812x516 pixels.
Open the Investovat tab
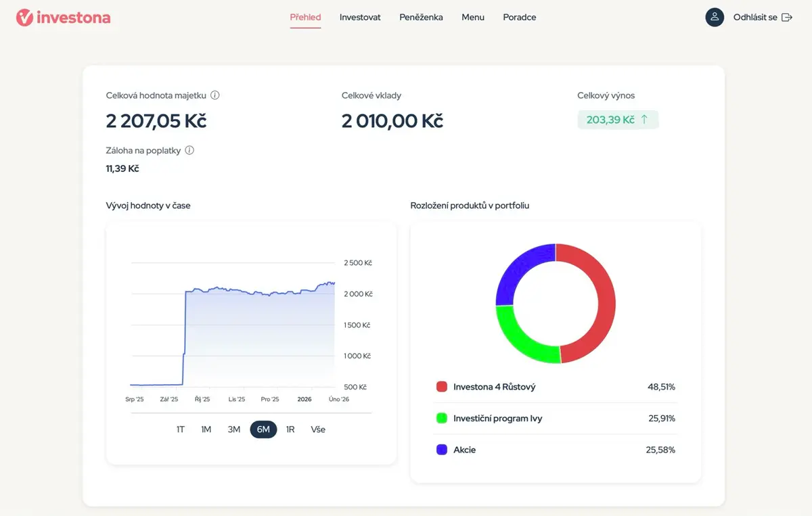click(x=360, y=18)
